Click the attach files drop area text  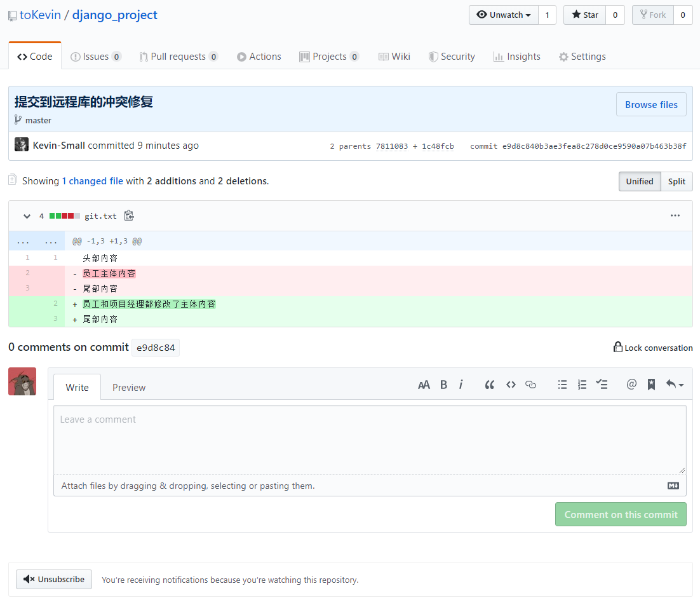(x=188, y=486)
